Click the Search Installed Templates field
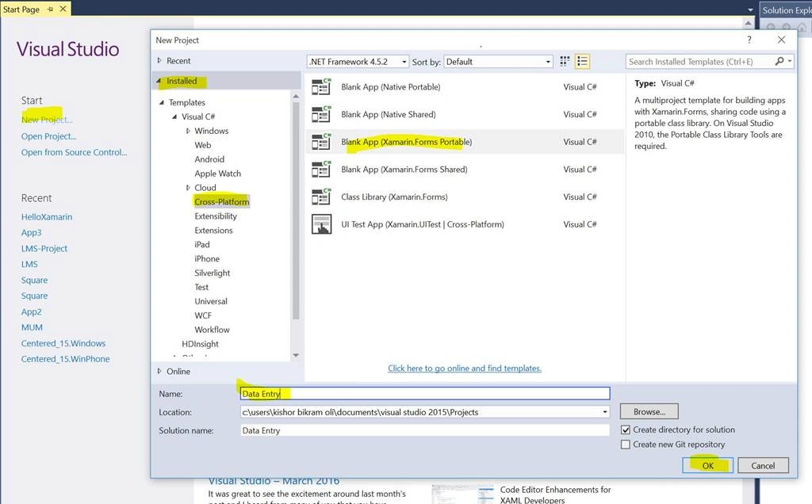The image size is (812, 504). point(699,62)
